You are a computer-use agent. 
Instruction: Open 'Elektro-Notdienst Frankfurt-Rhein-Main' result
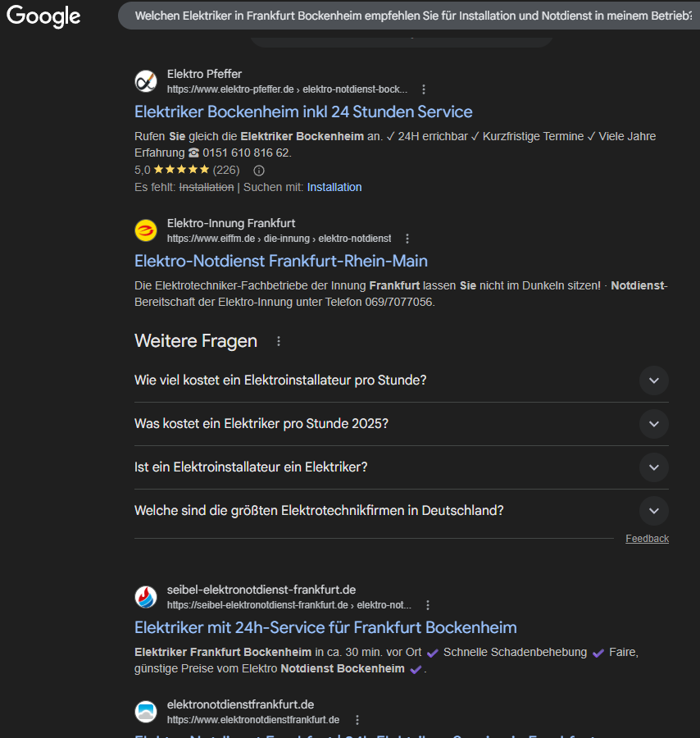click(x=280, y=260)
